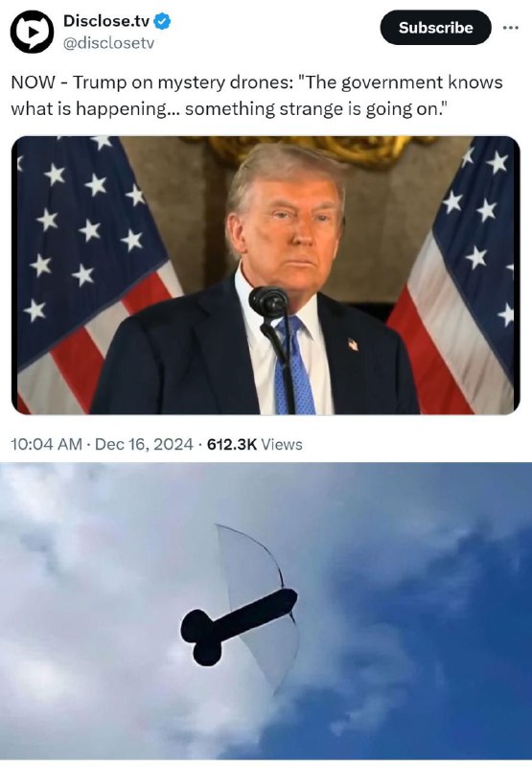The height and width of the screenshot is (767, 532).
Task: Open the cloudy sky photo below tweet
Action: pyautogui.click(x=266, y=612)
